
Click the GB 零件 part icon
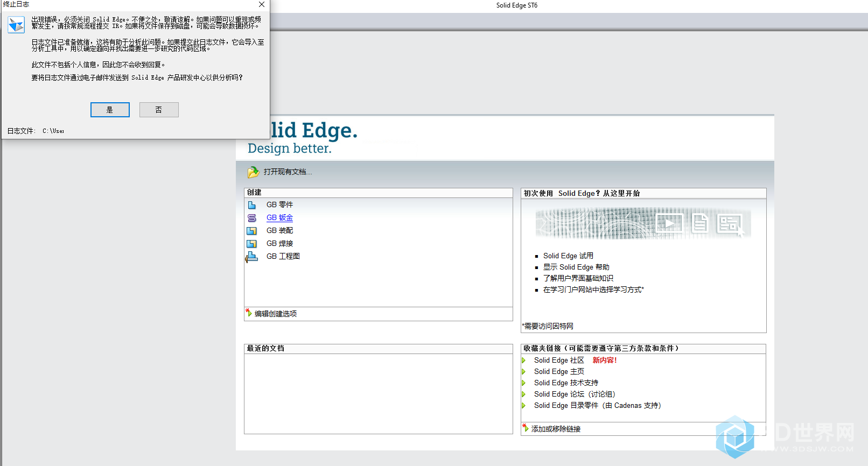click(251, 205)
